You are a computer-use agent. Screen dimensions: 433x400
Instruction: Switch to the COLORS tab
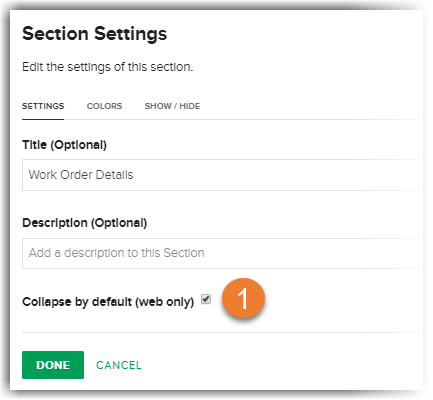104,106
